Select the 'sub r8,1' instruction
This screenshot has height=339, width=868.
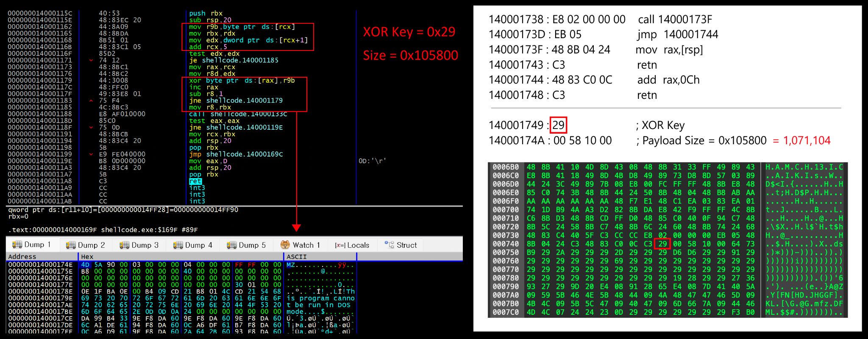[x=206, y=94]
